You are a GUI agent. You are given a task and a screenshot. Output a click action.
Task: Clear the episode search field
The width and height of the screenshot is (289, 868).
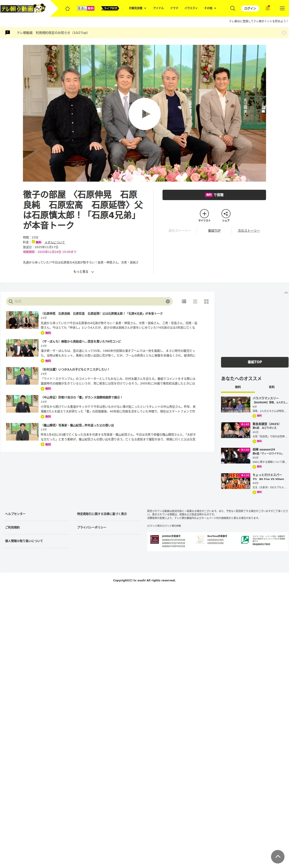point(167,301)
